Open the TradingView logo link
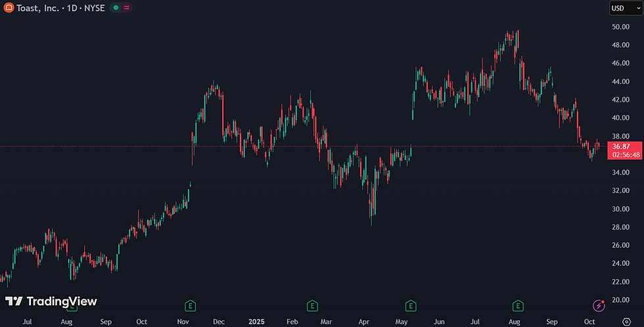This screenshot has width=644, height=327. click(51, 301)
